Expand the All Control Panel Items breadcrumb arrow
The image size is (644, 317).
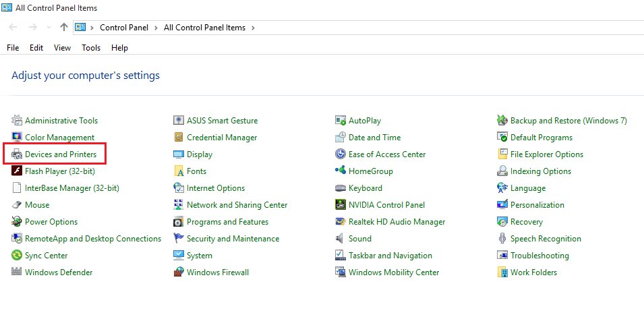pyautogui.click(x=253, y=28)
